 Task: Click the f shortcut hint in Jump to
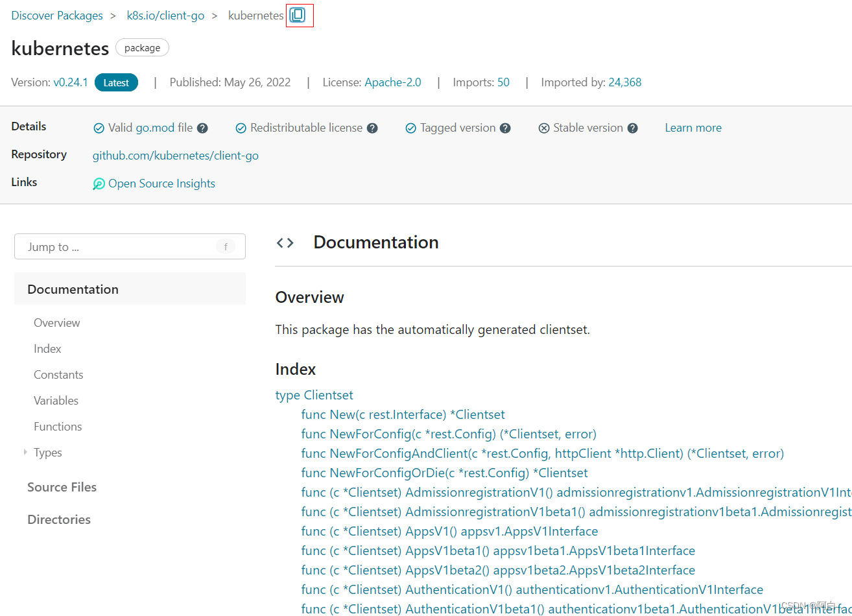point(226,246)
